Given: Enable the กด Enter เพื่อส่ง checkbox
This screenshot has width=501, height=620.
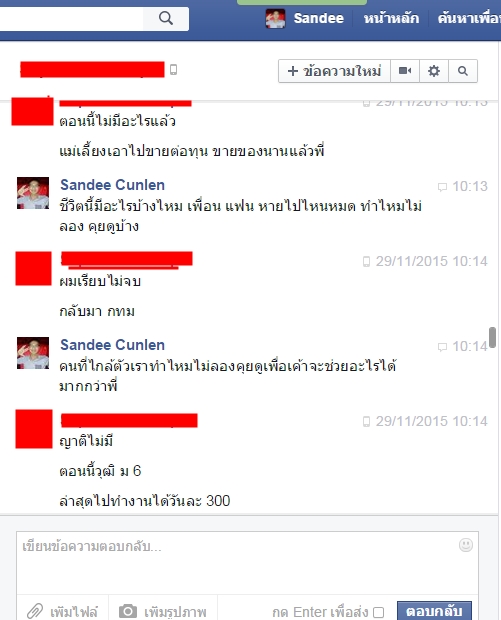Looking at the screenshot, I should 378,612.
